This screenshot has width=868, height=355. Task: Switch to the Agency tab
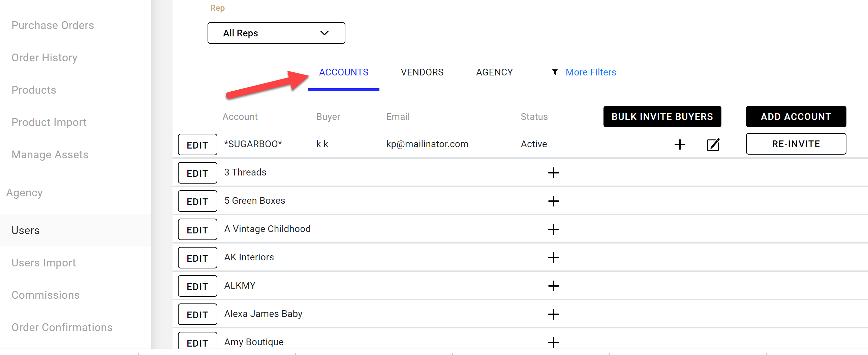pyautogui.click(x=494, y=72)
